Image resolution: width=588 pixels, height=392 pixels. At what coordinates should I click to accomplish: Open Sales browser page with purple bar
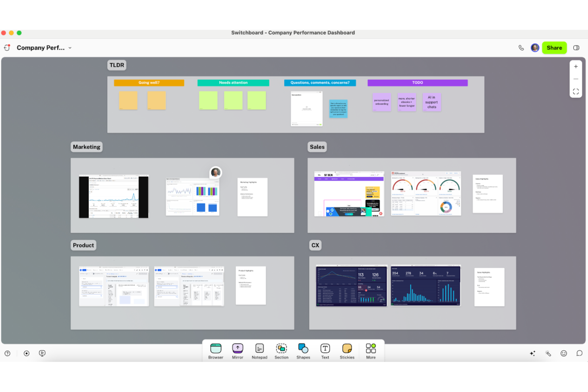[349, 194]
